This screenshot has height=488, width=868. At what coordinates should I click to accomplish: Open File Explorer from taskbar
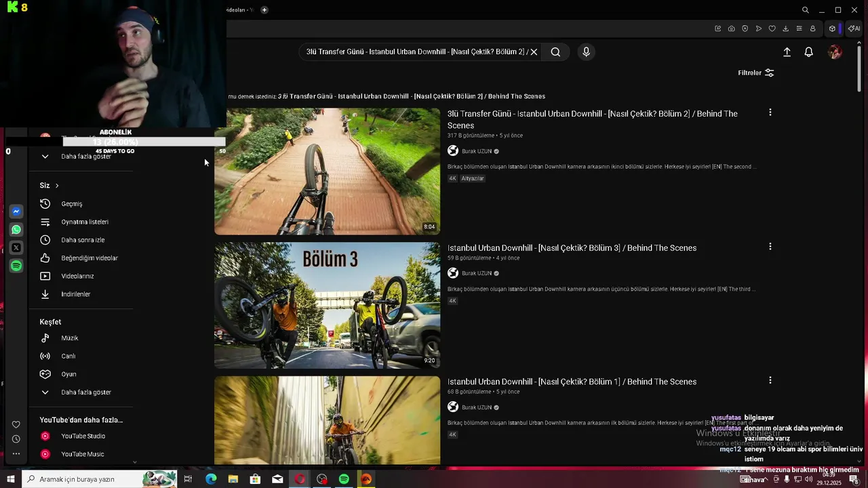pyautogui.click(x=233, y=479)
